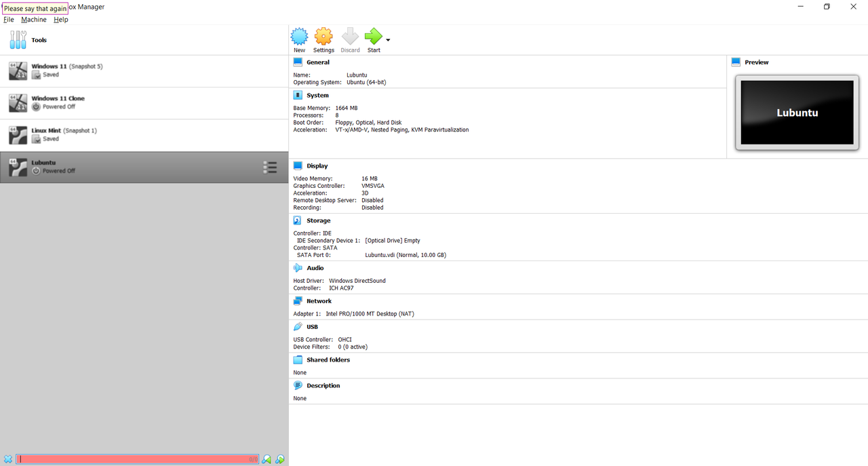The image size is (868, 466).
Task: Open the File menu
Action: click(9, 20)
